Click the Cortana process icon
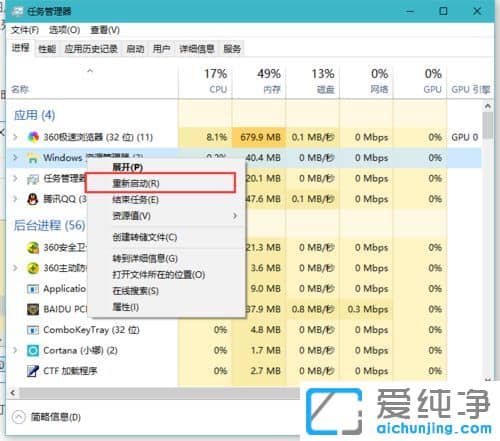500x441 pixels. (x=33, y=351)
